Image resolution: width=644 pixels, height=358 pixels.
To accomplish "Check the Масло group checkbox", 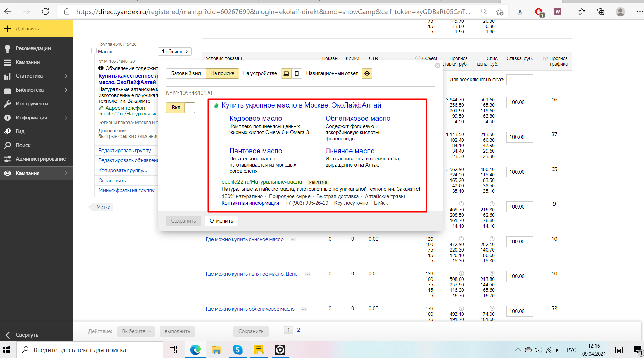I will click(x=94, y=51).
